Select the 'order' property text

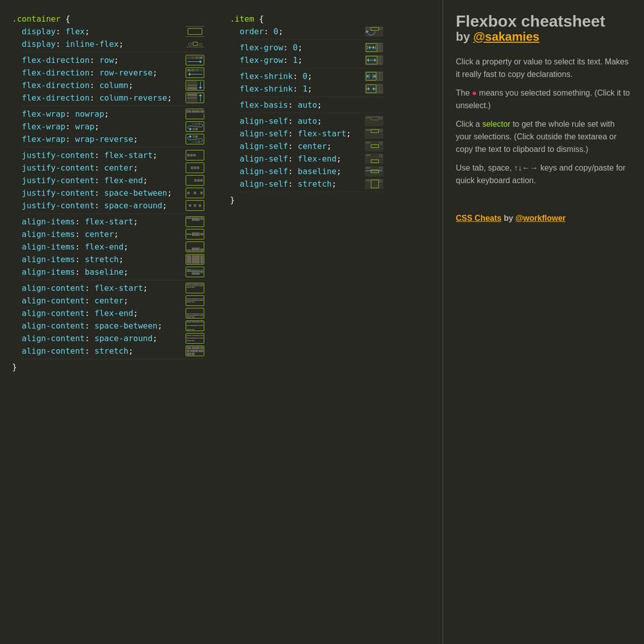point(251,32)
